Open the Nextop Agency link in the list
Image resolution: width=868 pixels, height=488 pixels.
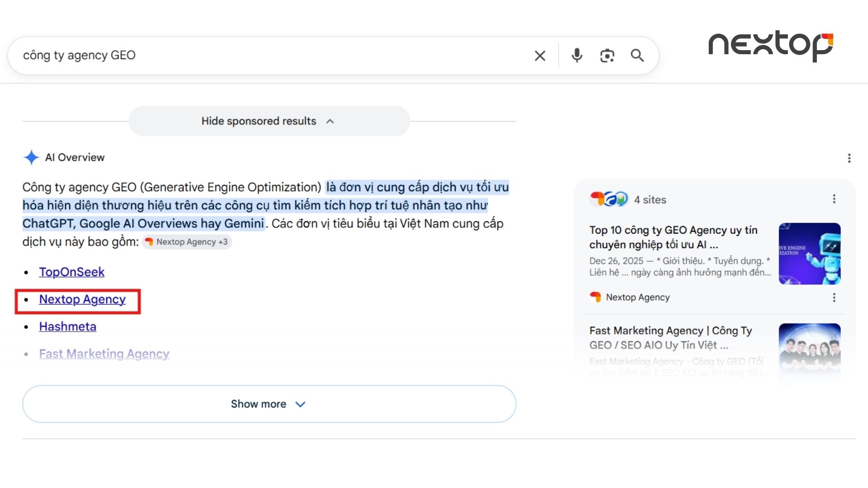[82, 300]
